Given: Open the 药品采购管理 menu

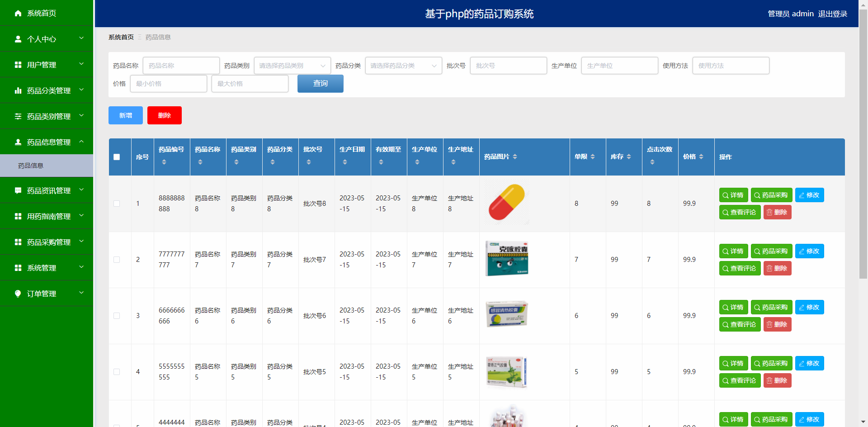Looking at the screenshot, I should (x=47, y=242).
